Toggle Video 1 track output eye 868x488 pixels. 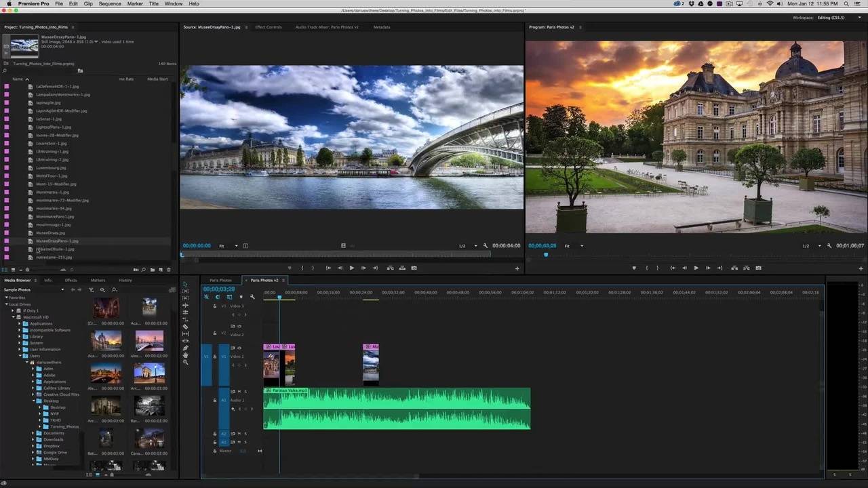click(239, 348)
